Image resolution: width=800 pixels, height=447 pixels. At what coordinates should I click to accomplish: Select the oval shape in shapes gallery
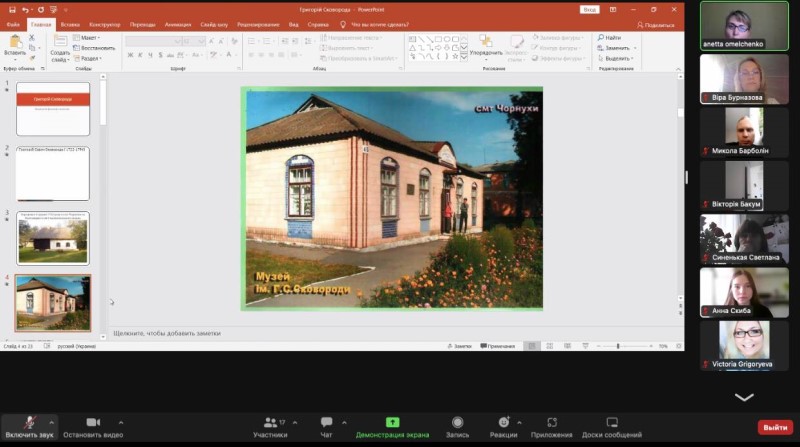[447, 39]
